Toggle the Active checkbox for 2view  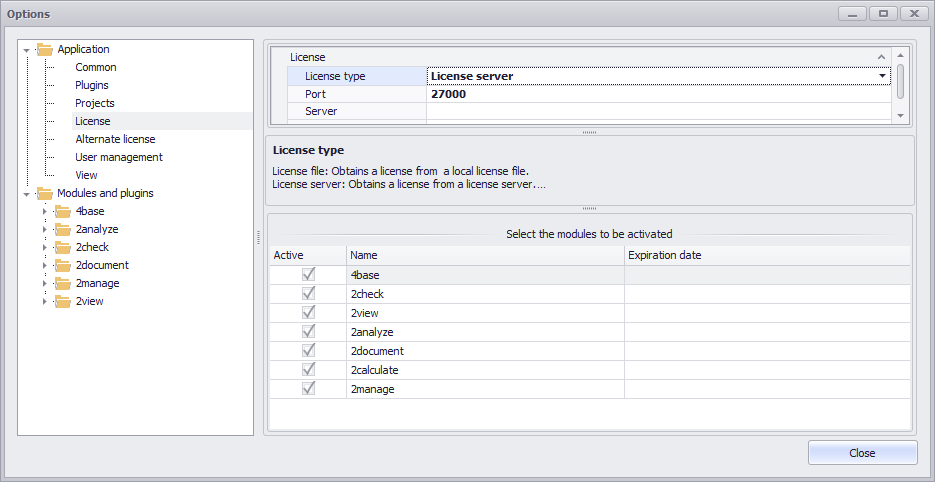[x=308, y=313]
